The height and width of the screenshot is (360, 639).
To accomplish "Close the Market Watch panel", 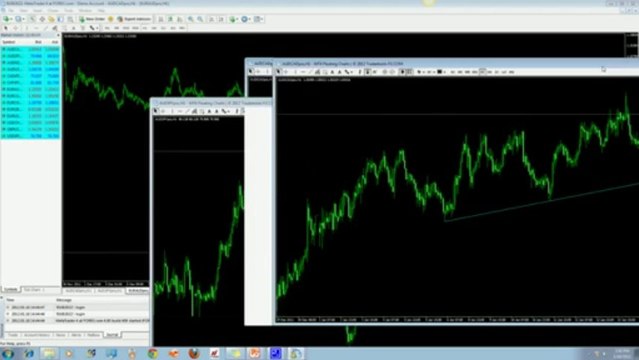I will (58, 35).
